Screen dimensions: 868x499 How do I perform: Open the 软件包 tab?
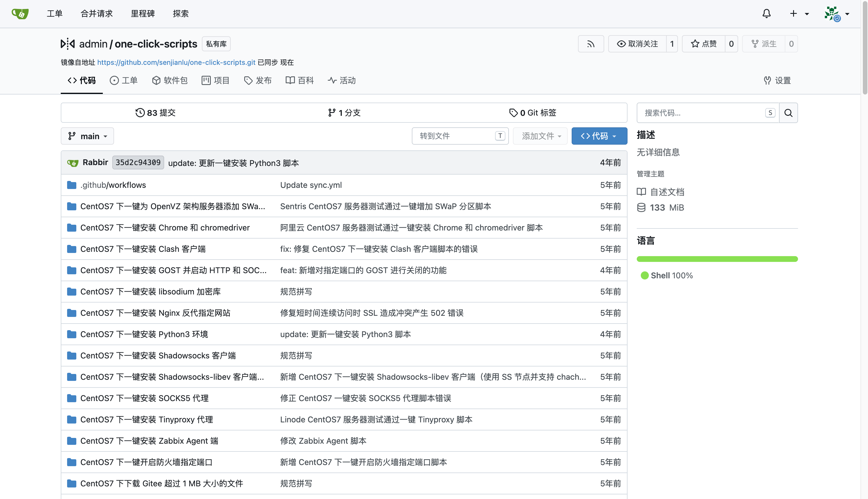170,81
